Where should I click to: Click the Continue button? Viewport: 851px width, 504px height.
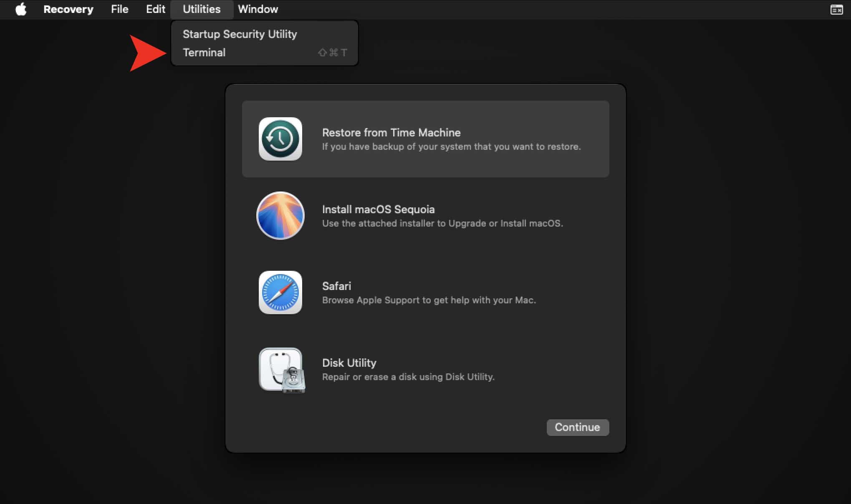click(578, 427)
